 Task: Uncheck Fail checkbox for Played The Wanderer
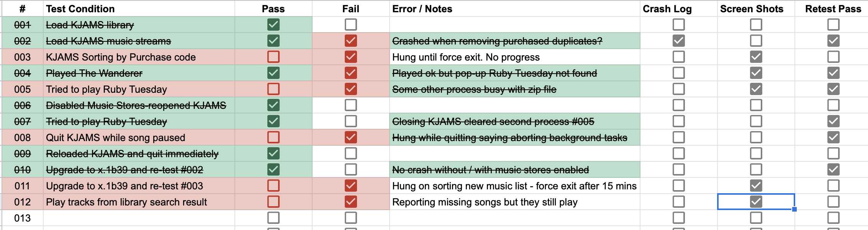coord(350,73)
